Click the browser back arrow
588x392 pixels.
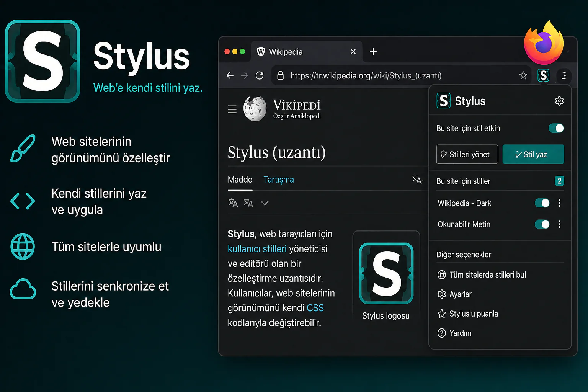click(x=230, y=75)
